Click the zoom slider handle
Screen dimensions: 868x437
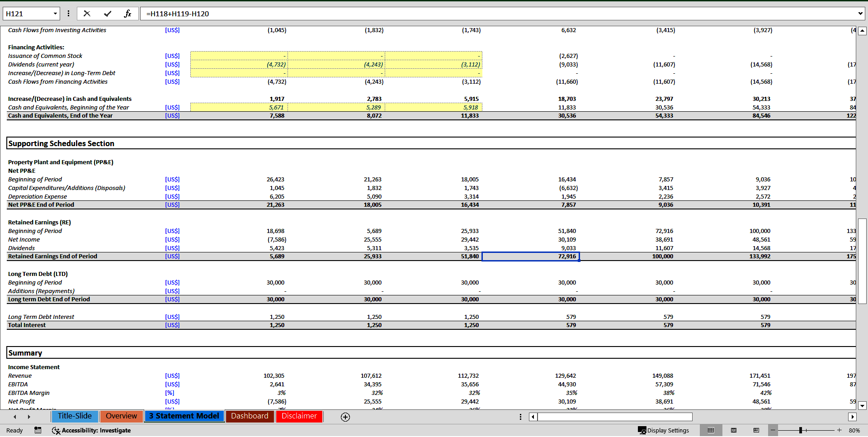[800, 430]
